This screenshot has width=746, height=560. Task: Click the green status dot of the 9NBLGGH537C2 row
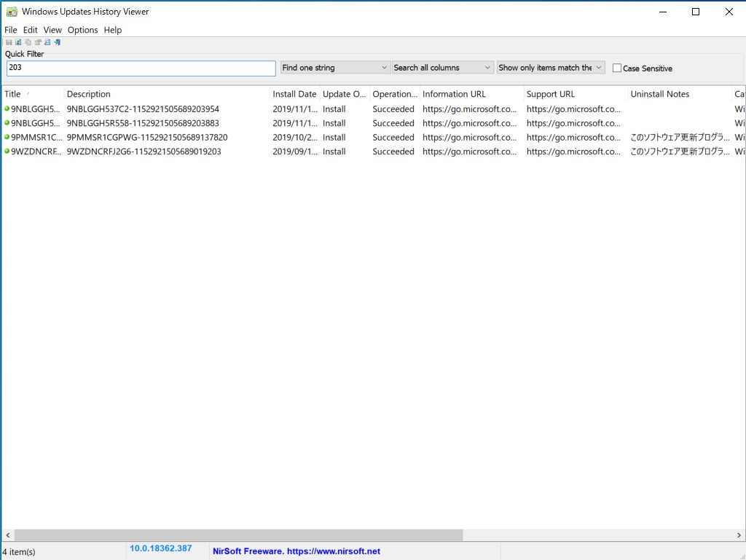(7, 109)
